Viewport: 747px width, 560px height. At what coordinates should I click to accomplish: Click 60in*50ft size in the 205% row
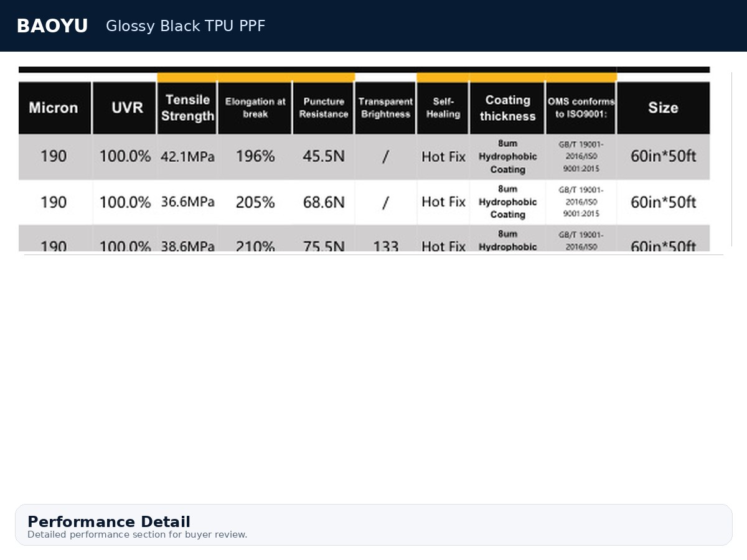point(664,202)
